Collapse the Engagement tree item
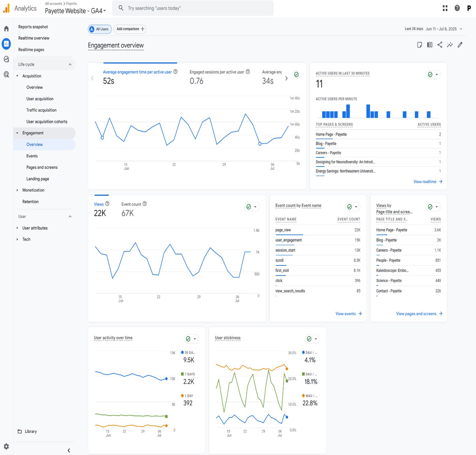This screenshot has width=476, height=455. (x=17, y=133)
